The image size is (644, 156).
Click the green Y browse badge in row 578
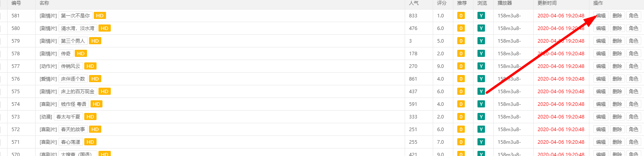point(481,54)
